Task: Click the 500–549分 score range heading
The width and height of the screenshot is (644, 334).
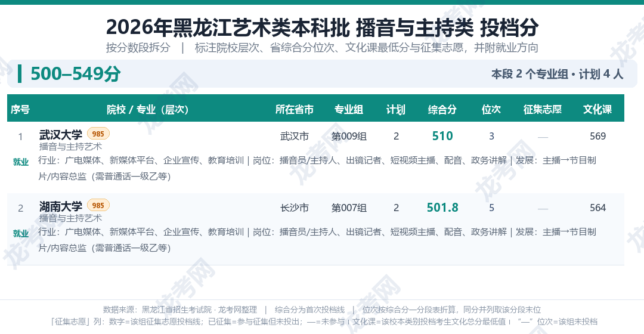Action: 76,74
